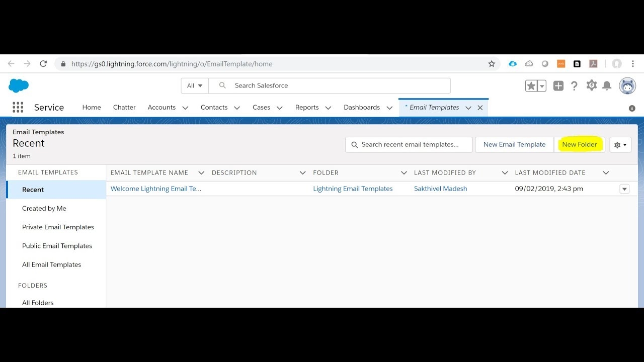Open the Cases tab
Screen dimensions: 644x362
(x=261, y=107)
